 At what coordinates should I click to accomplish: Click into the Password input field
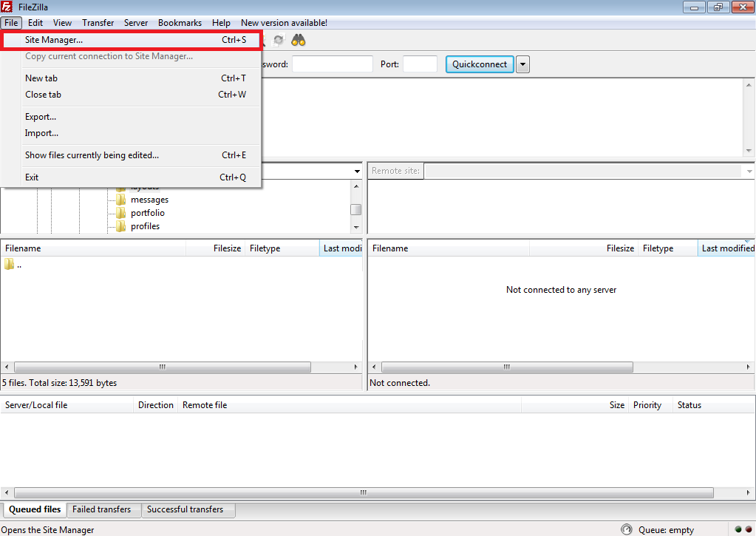click(333, 64)
